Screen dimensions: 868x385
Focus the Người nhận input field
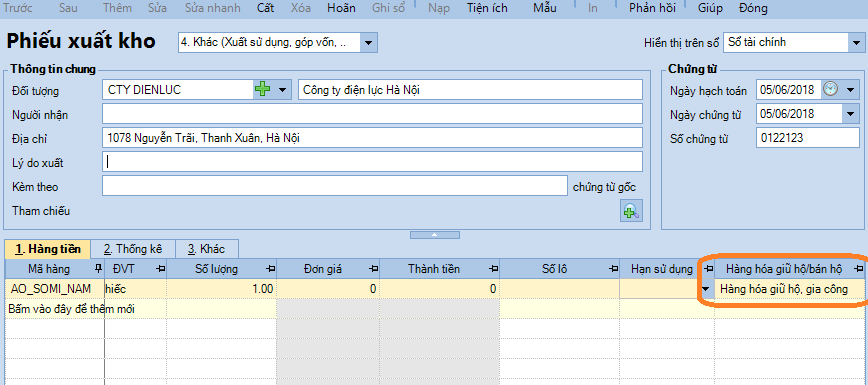point(372,114)
